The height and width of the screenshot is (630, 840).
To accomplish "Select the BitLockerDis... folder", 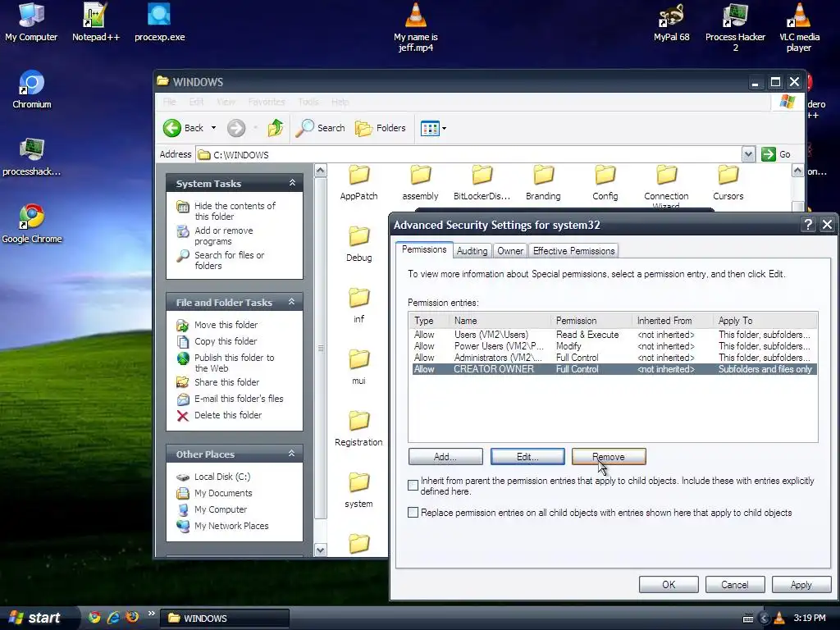I will (x=482, y=183).
